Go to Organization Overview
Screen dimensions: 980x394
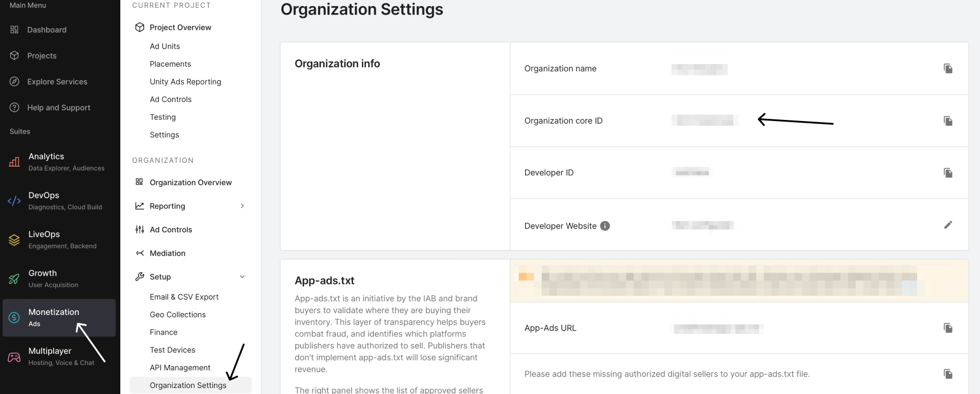click(x=190, y=182)
